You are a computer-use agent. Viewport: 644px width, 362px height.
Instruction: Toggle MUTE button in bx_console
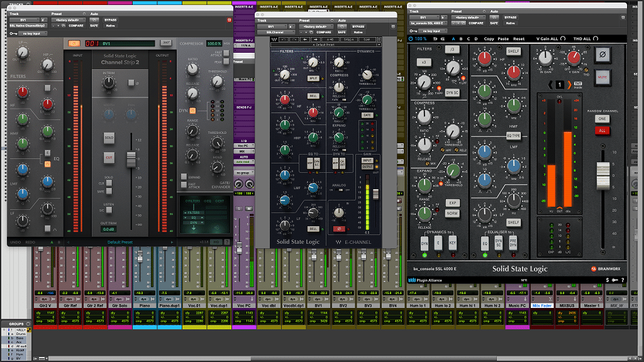602,77
